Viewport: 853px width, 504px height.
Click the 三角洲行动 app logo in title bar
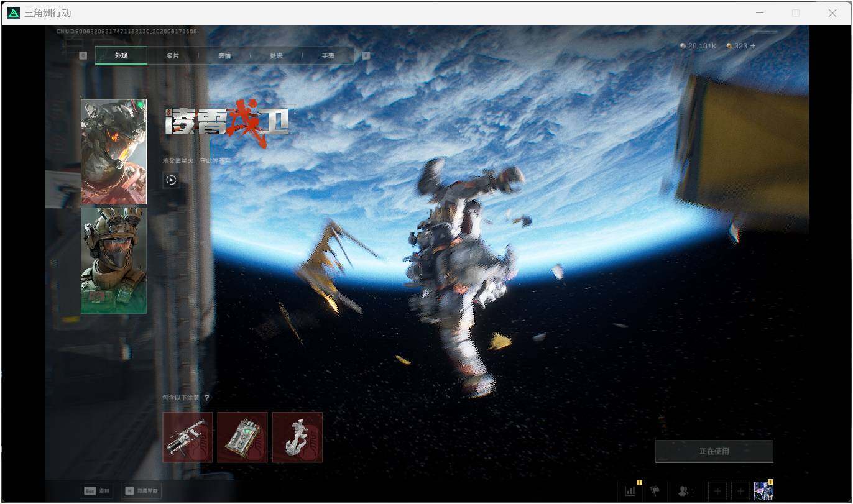click(x=13, y=12)
